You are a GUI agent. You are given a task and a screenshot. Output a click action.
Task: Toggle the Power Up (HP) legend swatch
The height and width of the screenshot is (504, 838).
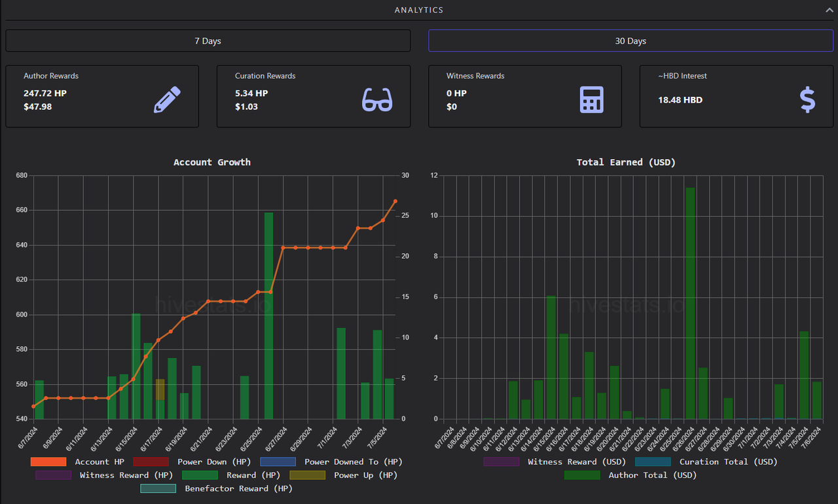(307, 475)
